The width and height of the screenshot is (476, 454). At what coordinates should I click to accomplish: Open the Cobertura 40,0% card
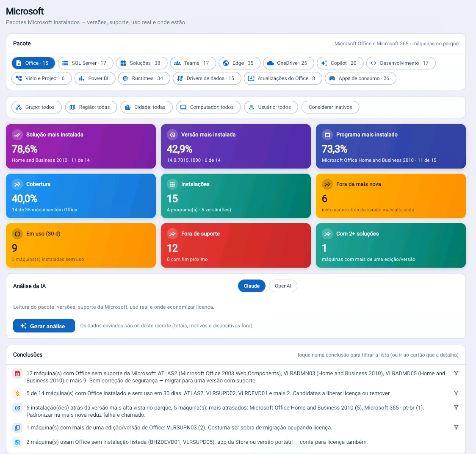coord(81,196)
